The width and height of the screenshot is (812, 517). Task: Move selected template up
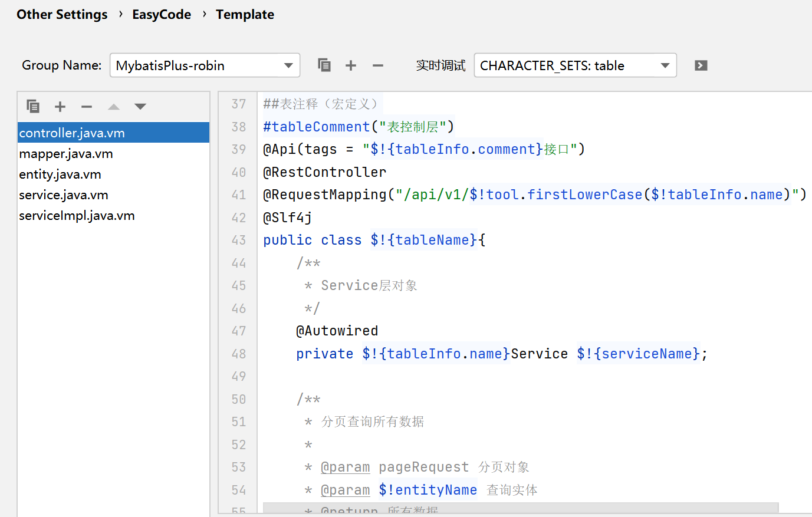tap(114, 107)
